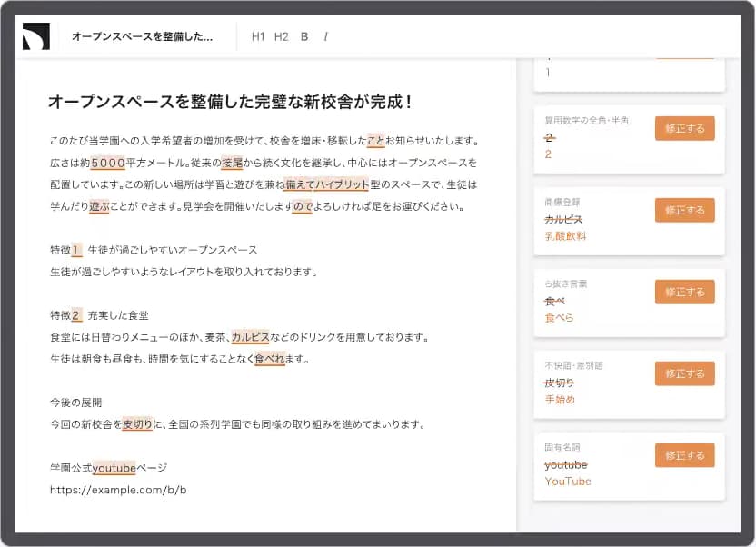Select the highlighted 食べれ in the document
Viewport: 756px width, 547px height.
pos(270,359)
